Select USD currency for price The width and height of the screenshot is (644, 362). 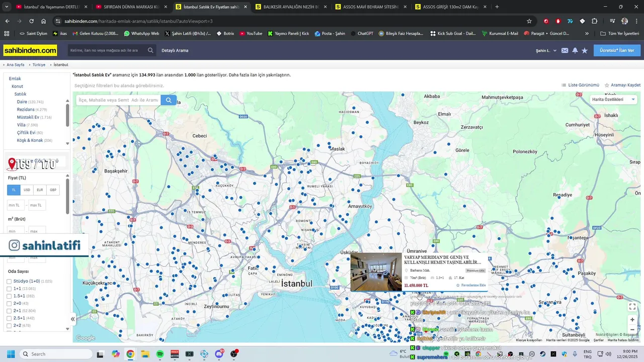(x=27, y=190)
